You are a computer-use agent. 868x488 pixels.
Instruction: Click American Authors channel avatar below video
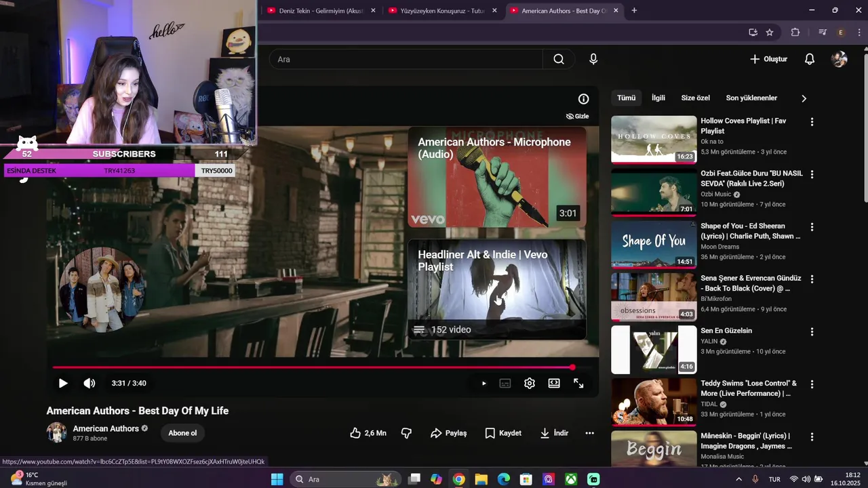tap(57, 432)
